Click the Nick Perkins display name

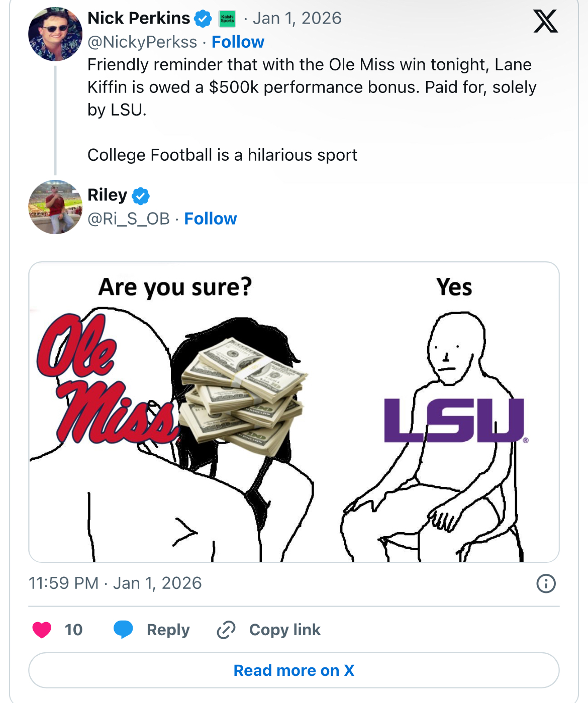point(139,18)
